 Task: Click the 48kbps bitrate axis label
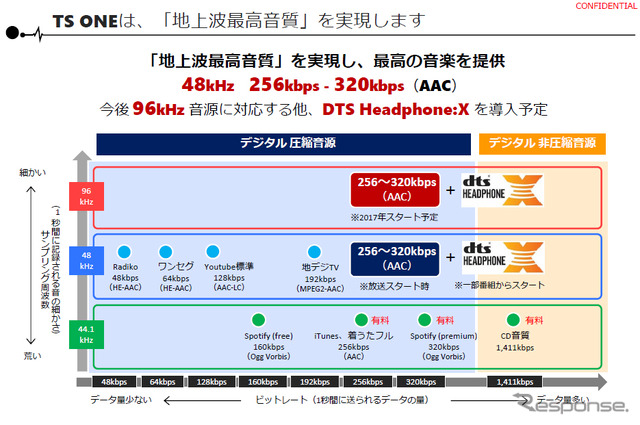[114, 382]
